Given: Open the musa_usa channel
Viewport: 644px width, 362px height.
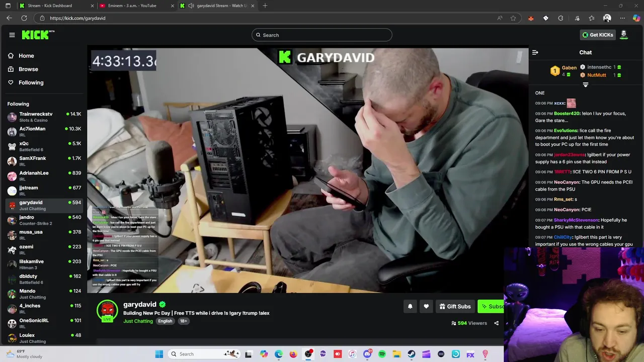Looking at the screenshot, I should [x=44, y=235].
